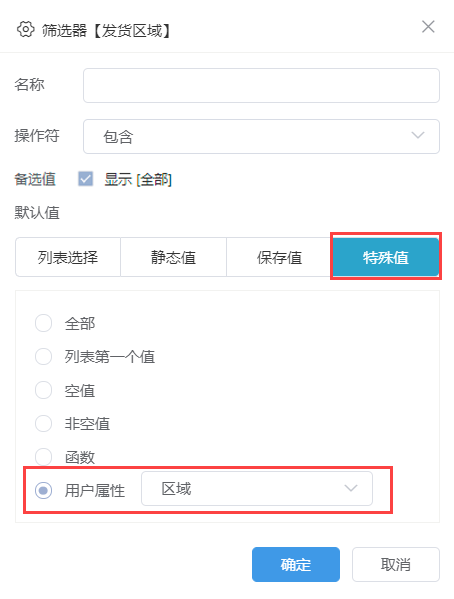The width and height of the screenshot is (454, 599).
Task: Select the 用户属性 radio button
Action: click(x=44, y=490)
